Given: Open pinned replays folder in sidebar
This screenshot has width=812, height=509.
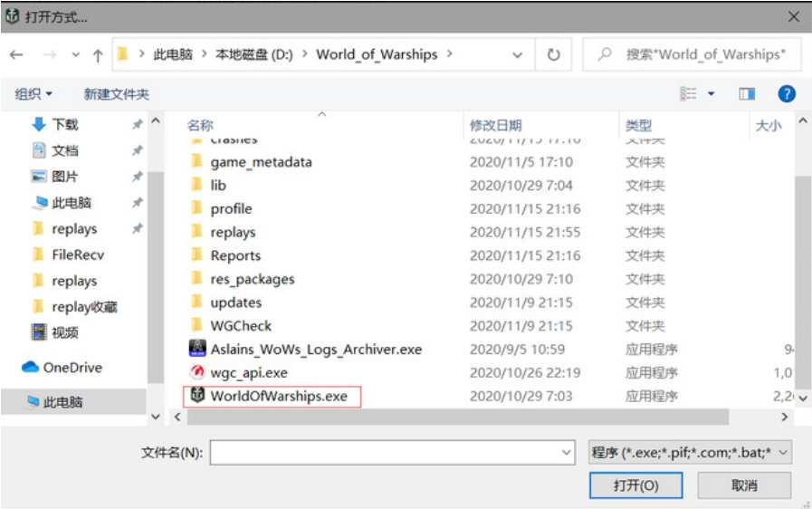Looking at the screenshot, I should click(x=74, y=228).
